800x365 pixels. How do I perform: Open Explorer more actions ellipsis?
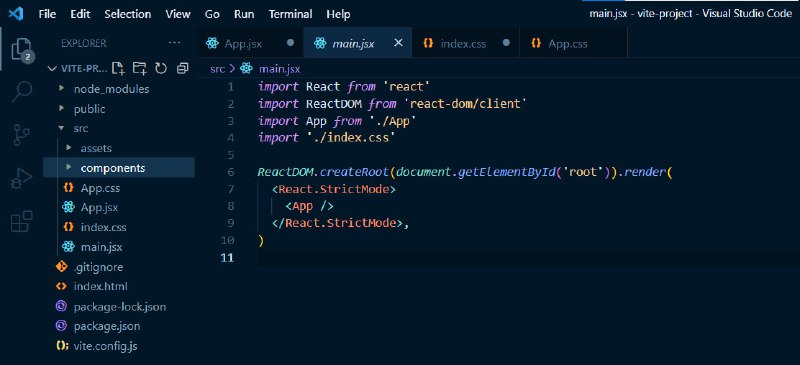pos(174,43)
